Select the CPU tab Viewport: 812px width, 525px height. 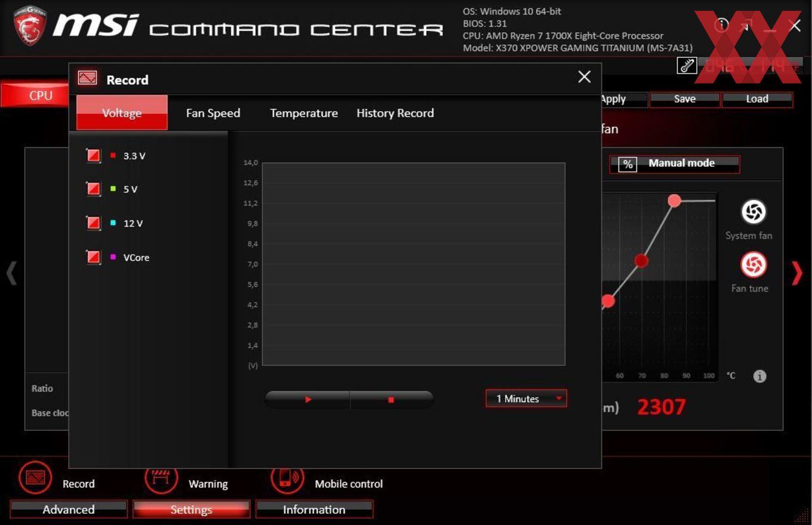pos(35,95)
